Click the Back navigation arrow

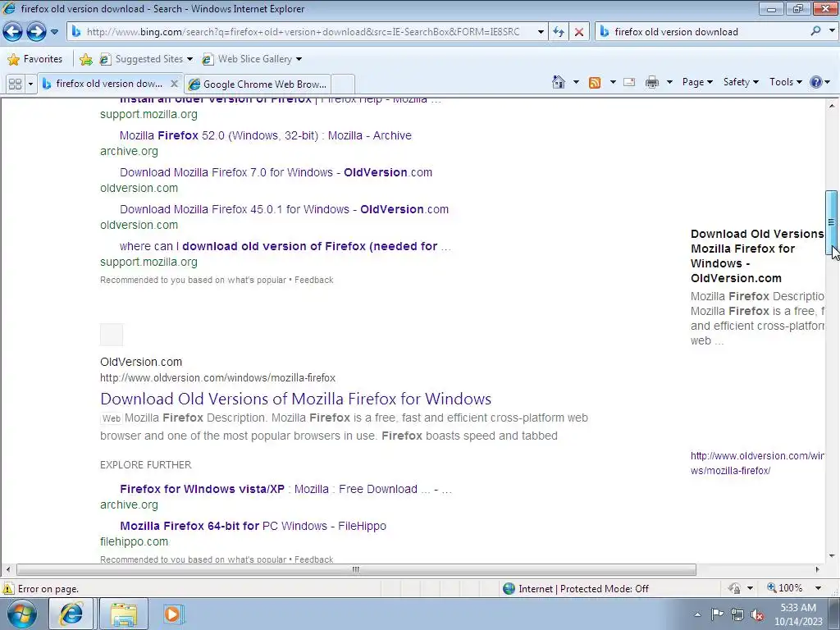tap(13, 32)
